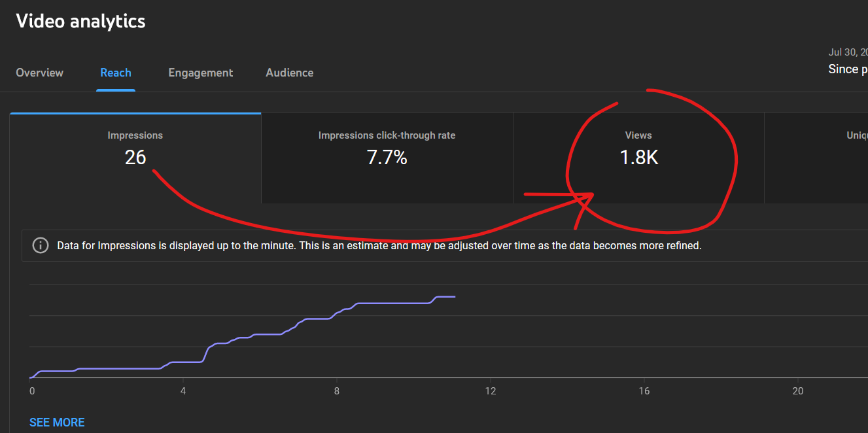Screen dimensions: 868x433
Task: Click the 16 label on chart axis
Action: click(644, 391)
